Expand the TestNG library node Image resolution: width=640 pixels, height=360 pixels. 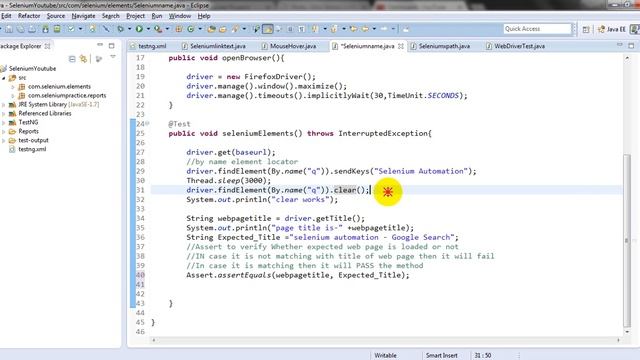(x=4, y=122)
